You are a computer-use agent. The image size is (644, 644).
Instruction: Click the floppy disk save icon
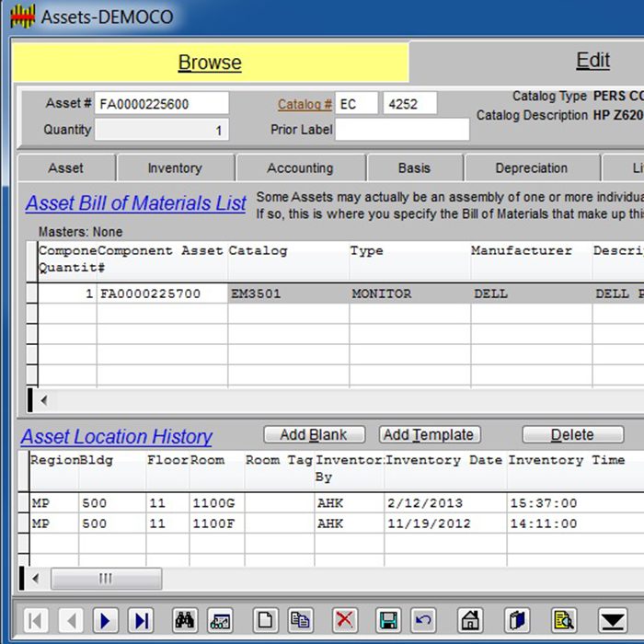coord(389,620)
